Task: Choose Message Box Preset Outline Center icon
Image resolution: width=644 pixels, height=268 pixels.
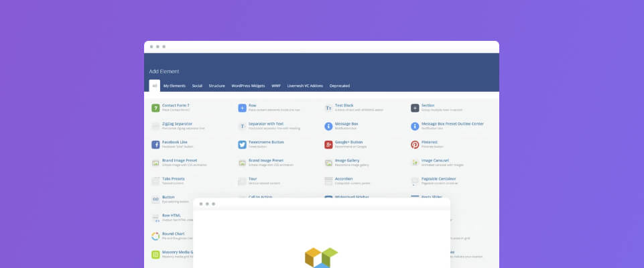Action: [415, 127]
